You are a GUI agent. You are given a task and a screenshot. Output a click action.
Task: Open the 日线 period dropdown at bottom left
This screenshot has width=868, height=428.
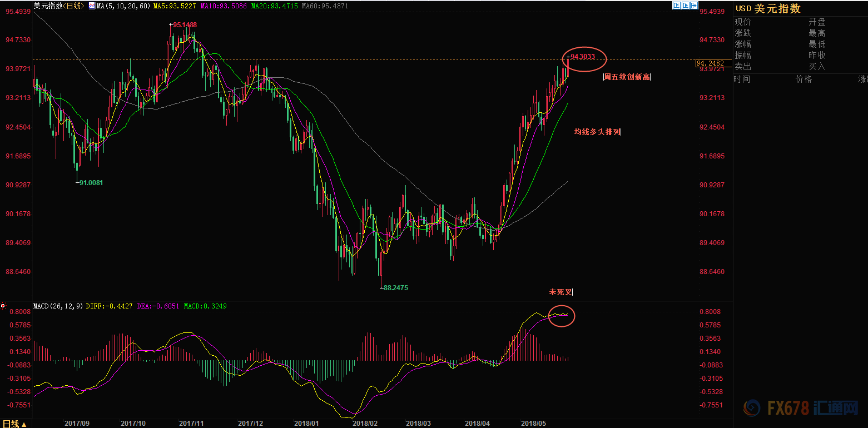pos(14,424)
